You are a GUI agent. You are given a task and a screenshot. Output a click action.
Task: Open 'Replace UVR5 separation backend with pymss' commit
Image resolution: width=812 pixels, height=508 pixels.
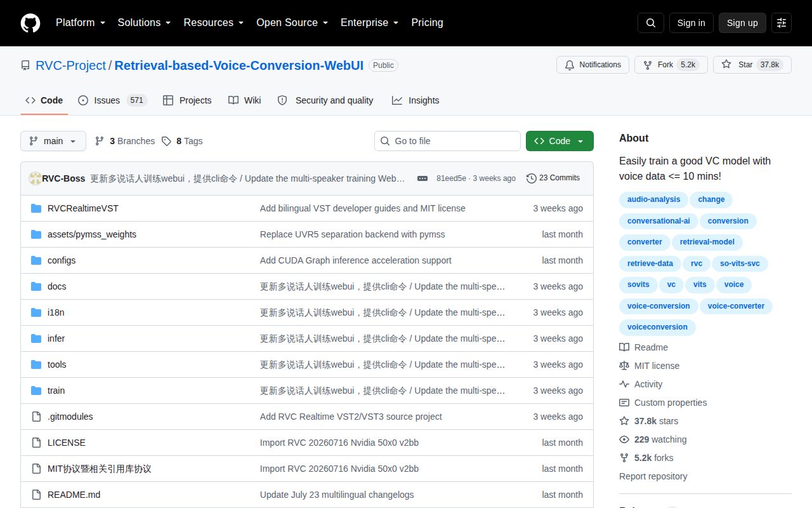point(353,234)
